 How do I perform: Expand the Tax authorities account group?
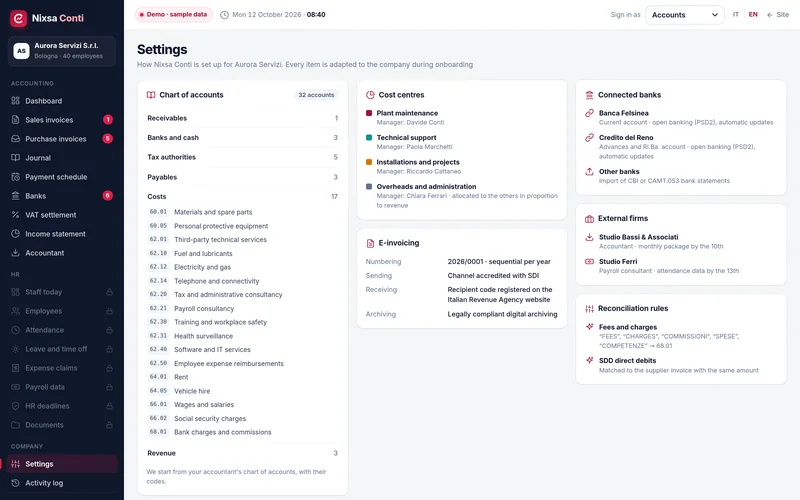pos(242,157)
